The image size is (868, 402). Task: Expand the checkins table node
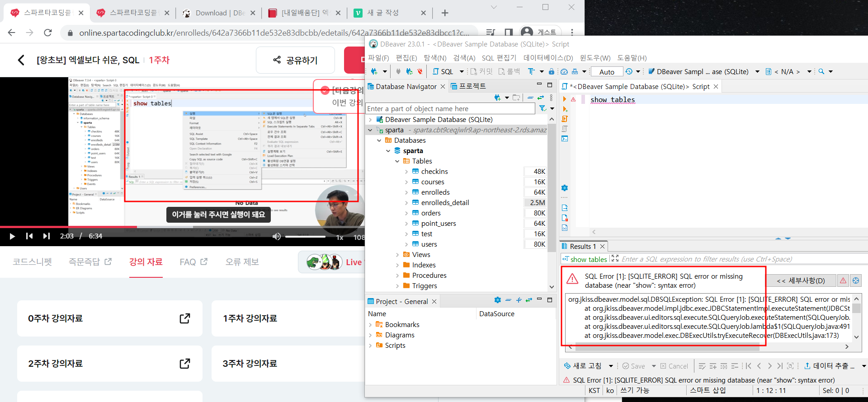(406, 172)
